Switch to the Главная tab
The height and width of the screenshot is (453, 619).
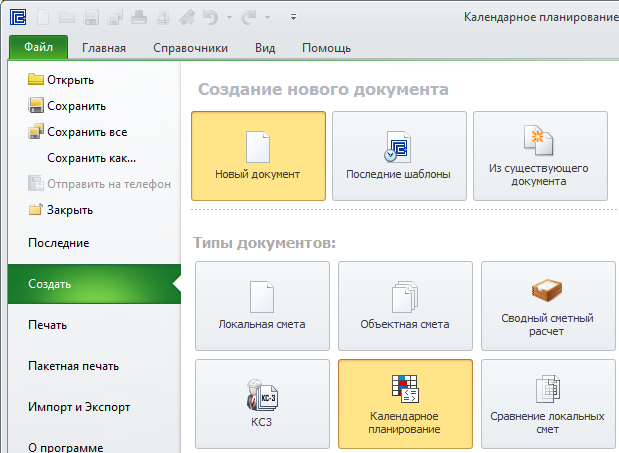104,48
